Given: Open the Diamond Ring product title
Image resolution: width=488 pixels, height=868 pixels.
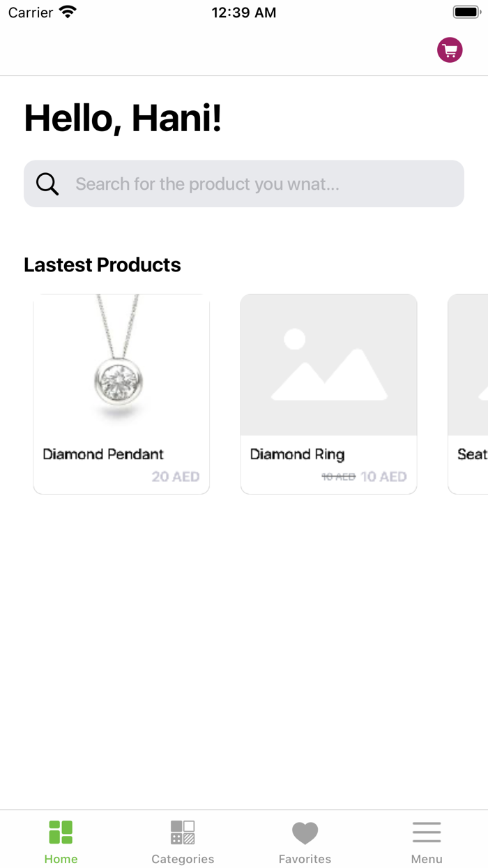Looking at the screenshot, I should pyautogui.click(x=297, y=454).
